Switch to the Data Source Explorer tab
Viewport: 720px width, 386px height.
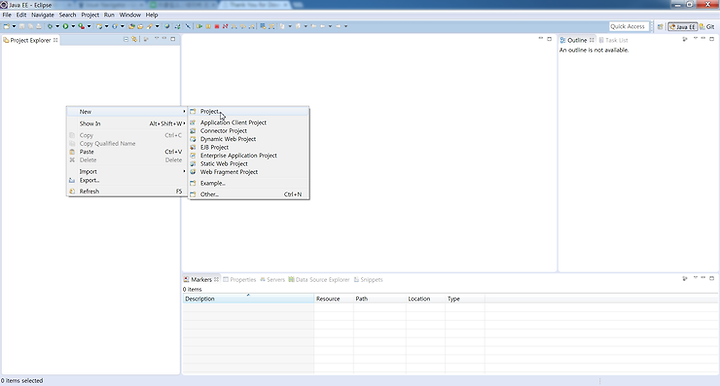pos(319,280)
